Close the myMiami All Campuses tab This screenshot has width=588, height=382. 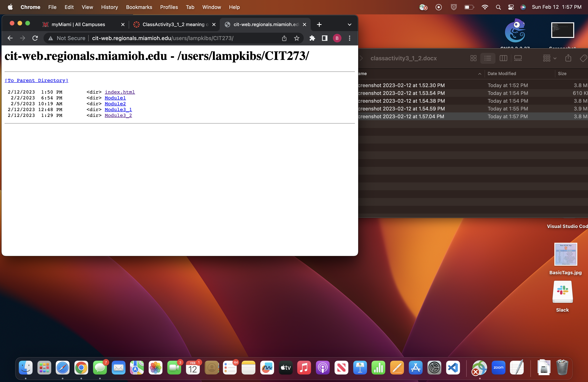click(x=123, y=25)
